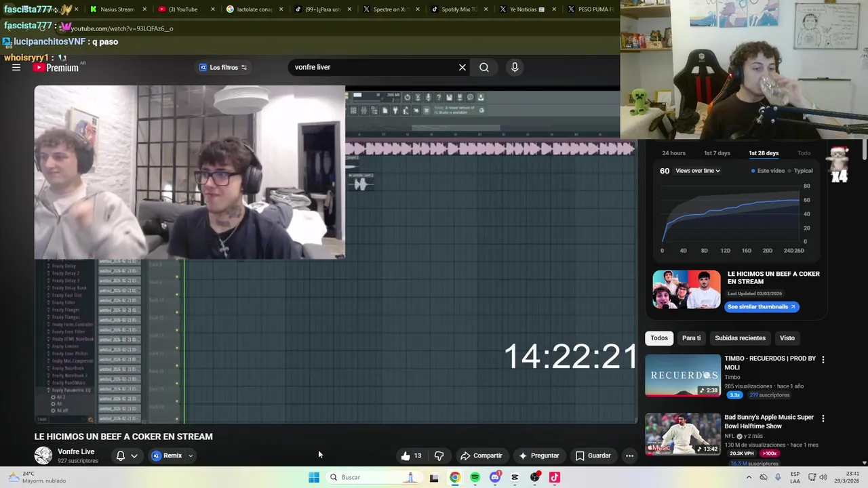This screenshot has width=868, height=488.
Task: Click 'TIMBO - RECUERDOS | PROD BY MOLI' title
Action: pos(770,363)
